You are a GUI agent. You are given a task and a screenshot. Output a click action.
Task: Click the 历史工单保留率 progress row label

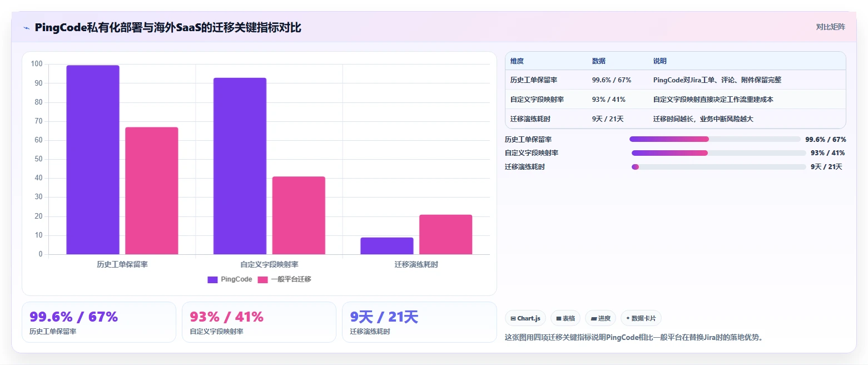click(528, 139)
